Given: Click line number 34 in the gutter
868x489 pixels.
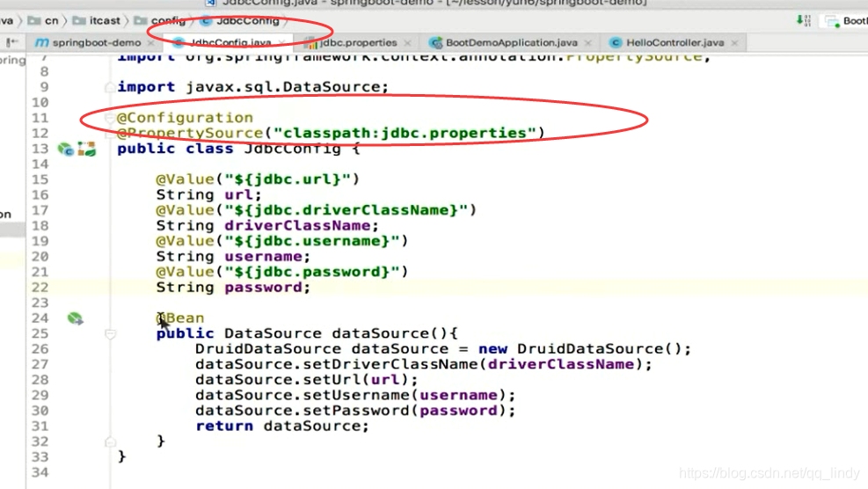Looking at the screenshot, I should click(40, 472).
